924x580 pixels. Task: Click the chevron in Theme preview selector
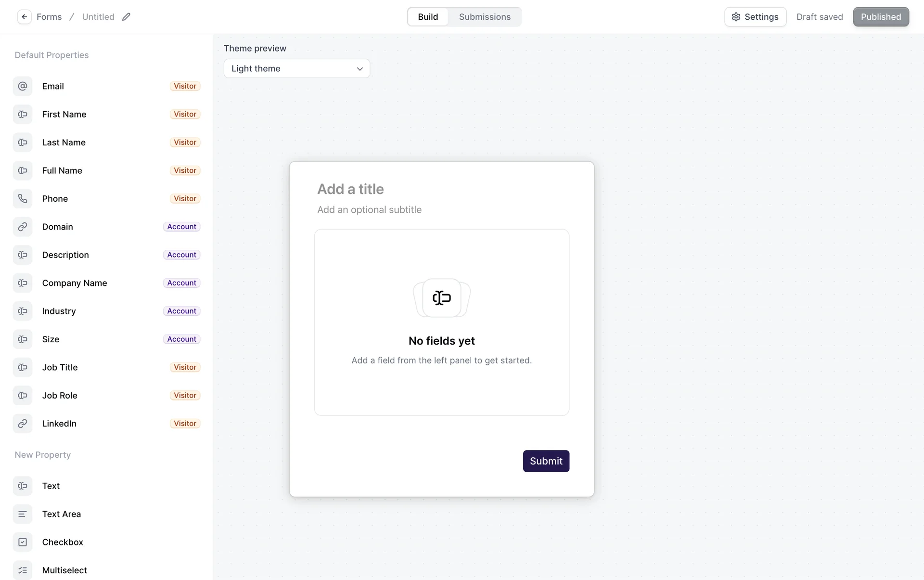(x=359, y=69)
